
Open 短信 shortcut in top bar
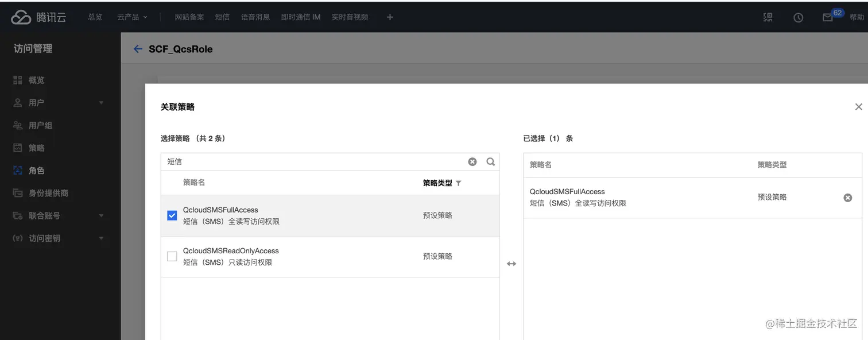(x=222, y=17)
